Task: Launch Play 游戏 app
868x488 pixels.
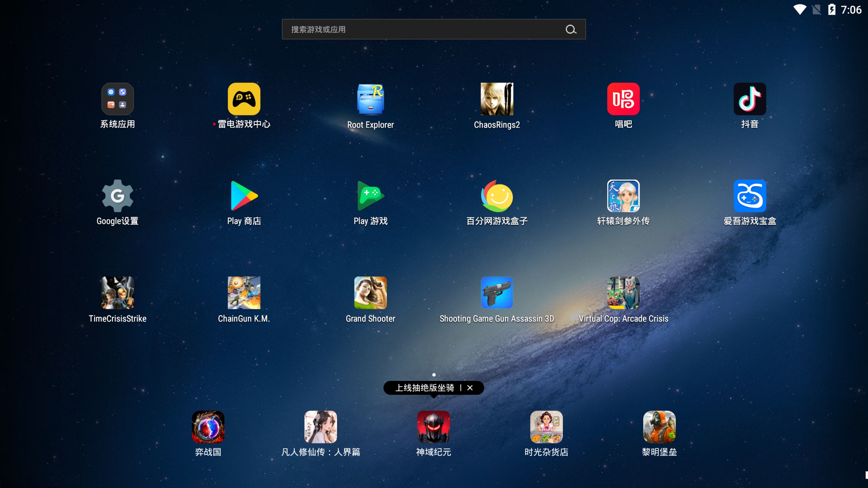Action: click(370, 196)
